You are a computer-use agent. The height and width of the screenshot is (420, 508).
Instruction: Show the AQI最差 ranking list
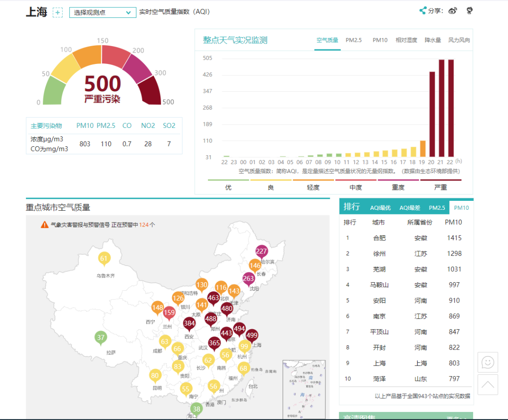(x=409, y=207)
